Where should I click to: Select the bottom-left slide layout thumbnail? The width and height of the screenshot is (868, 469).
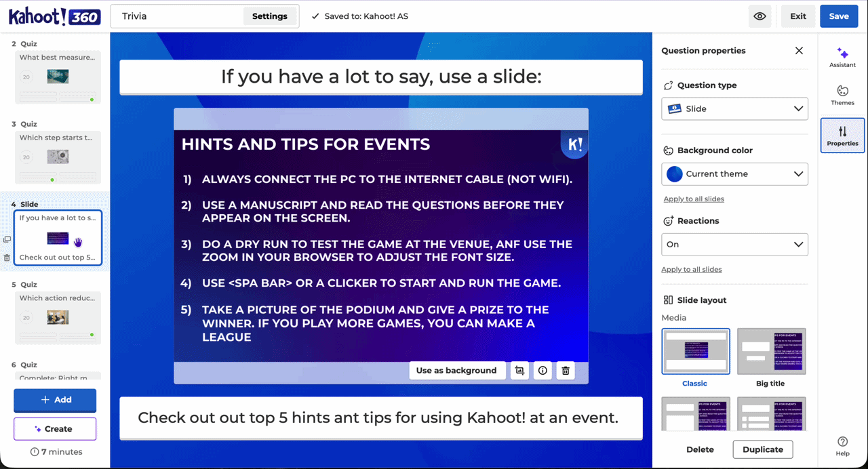coord(696,413)
